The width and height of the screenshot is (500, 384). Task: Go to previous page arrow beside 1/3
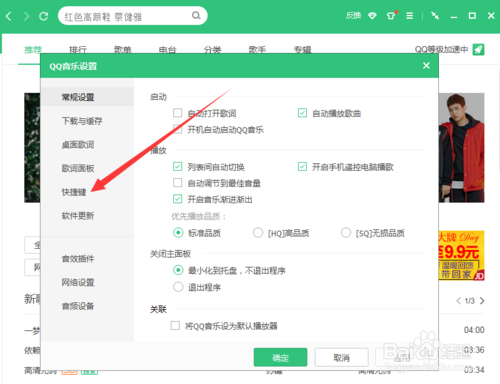tap(459, 301)
